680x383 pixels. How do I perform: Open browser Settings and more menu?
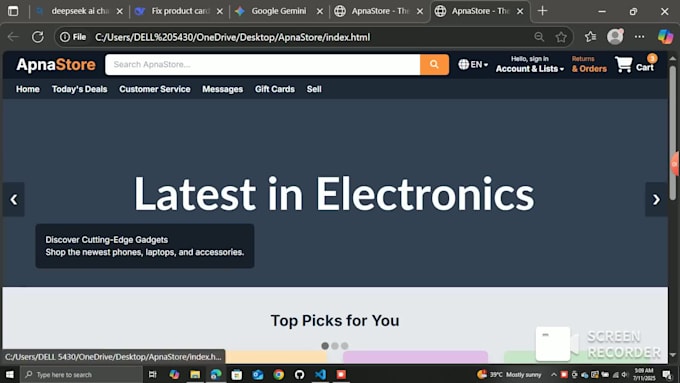[639, 37]
